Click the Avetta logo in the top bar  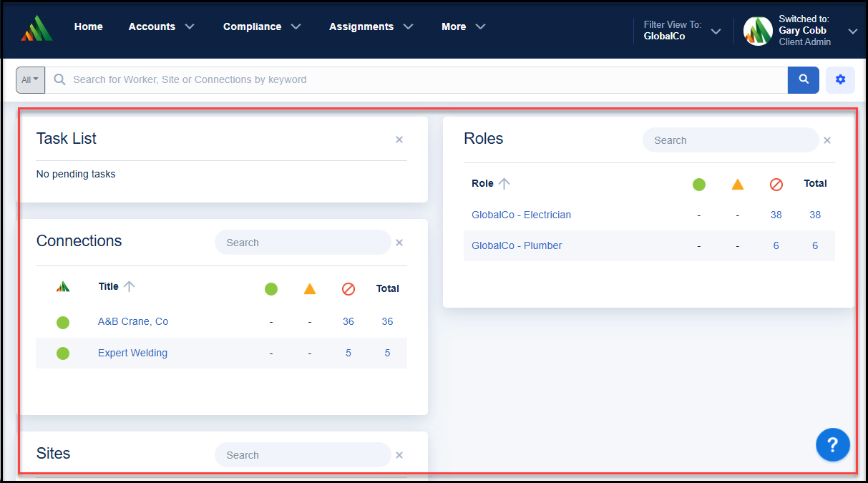pyautogui.click(x=35, y=27)
